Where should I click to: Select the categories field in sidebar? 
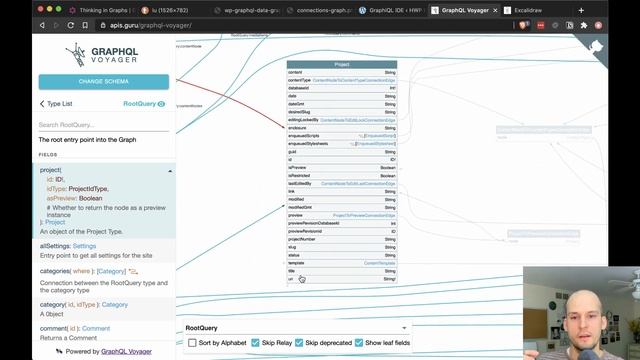(x=104, y=280)
